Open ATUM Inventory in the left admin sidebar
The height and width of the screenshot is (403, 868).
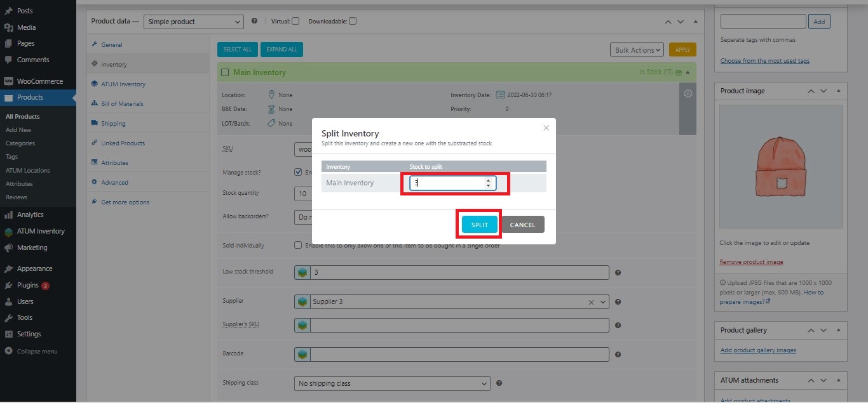(41, 231)
